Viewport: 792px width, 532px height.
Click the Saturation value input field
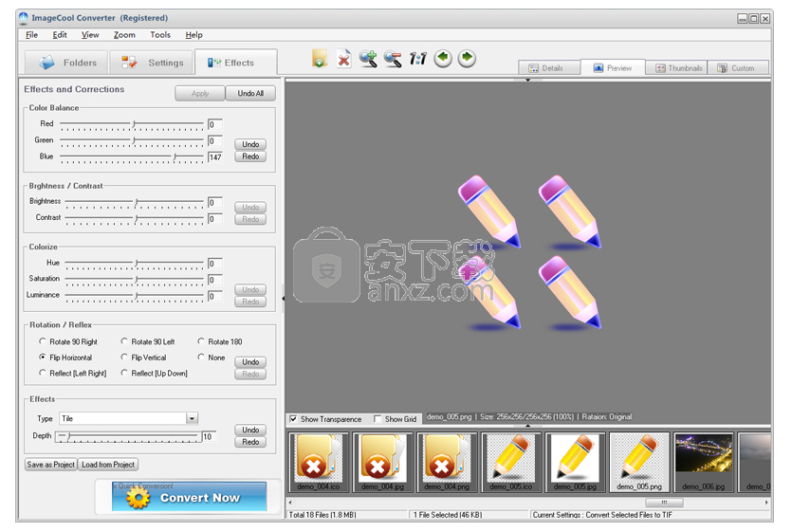point(215,280)
